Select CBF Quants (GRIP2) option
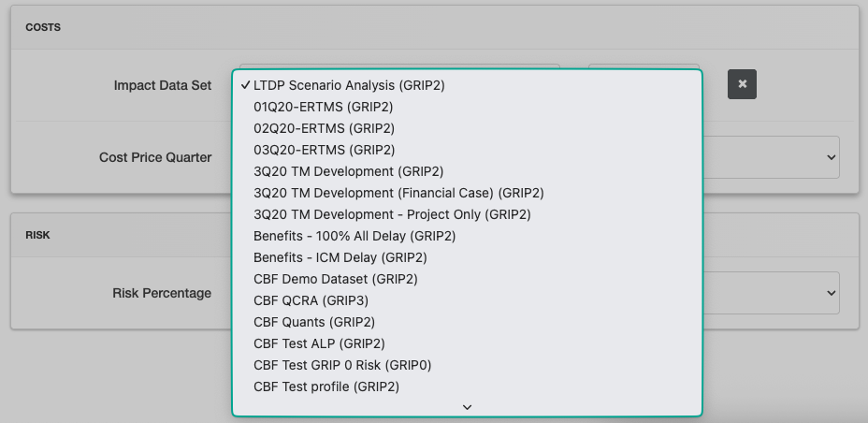Viewport: 868px width, 423px height. click(x=314, y=322)
